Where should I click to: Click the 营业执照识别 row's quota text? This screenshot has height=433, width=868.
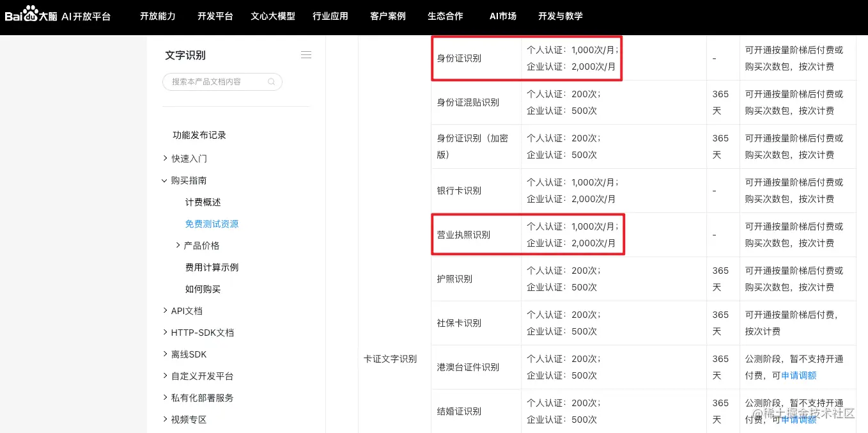[573, 235]
